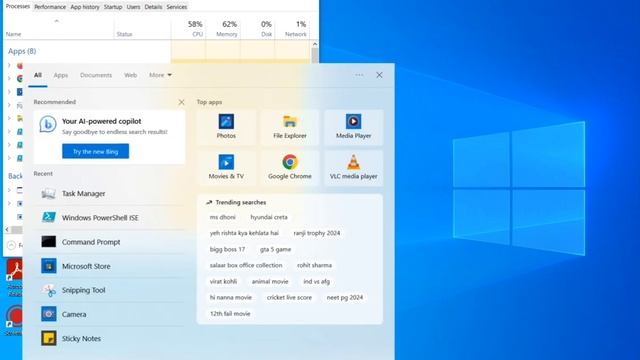Image resolution: width=640 pixels, height=360 pixels.
Task: Search trending 'ranji trophy 2024'
Action: (x=317, y=233)
